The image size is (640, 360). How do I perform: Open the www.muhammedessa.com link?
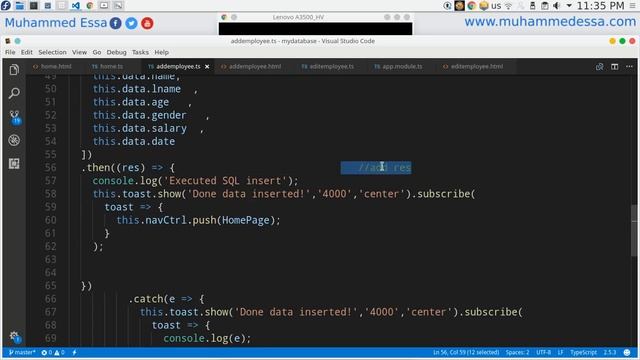tap(550, 22)
